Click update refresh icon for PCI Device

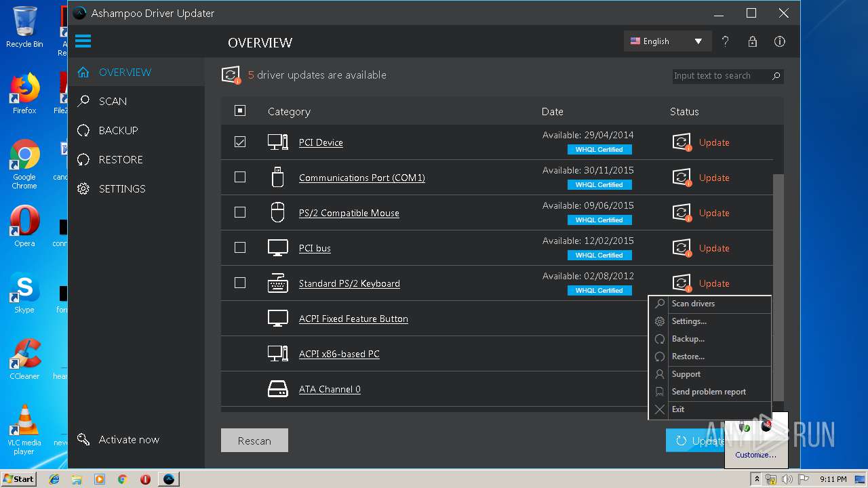tap(682, 142)
